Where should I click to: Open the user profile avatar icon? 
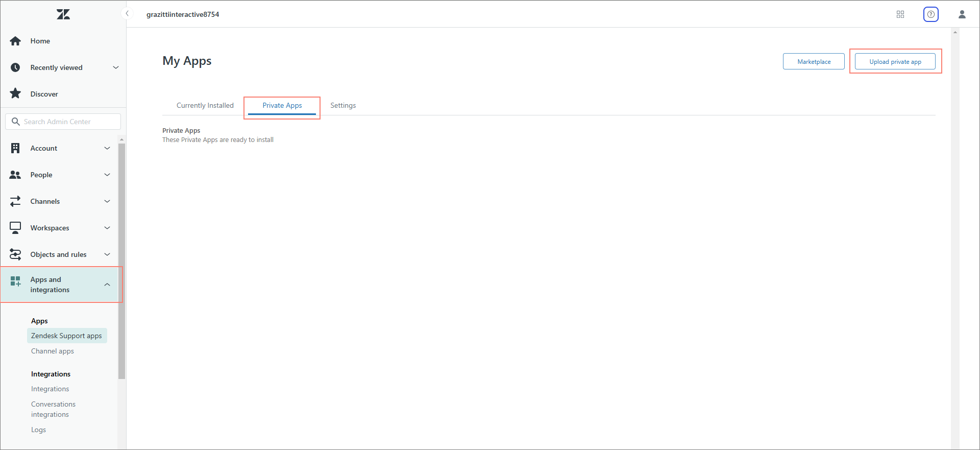pos(962,14)
